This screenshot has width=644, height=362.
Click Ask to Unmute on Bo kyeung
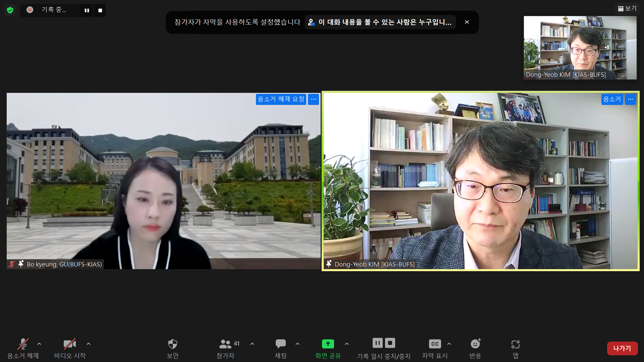(281, 99)
